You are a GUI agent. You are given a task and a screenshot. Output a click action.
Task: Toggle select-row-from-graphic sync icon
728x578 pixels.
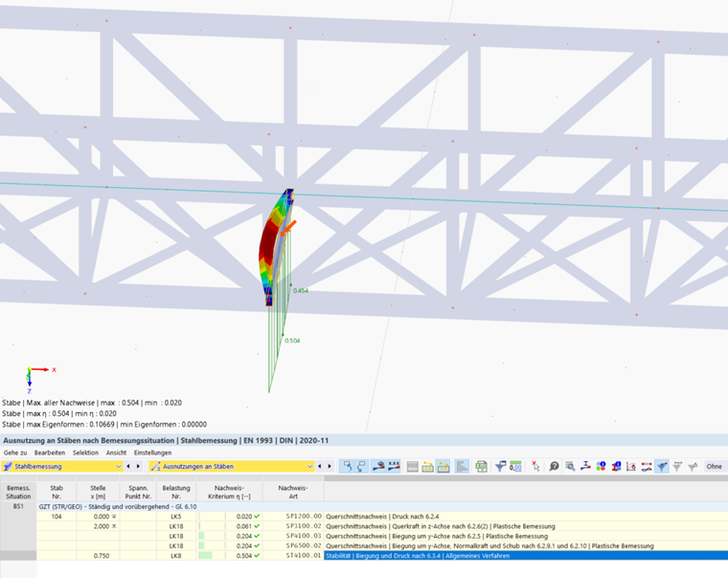[362, 466]
